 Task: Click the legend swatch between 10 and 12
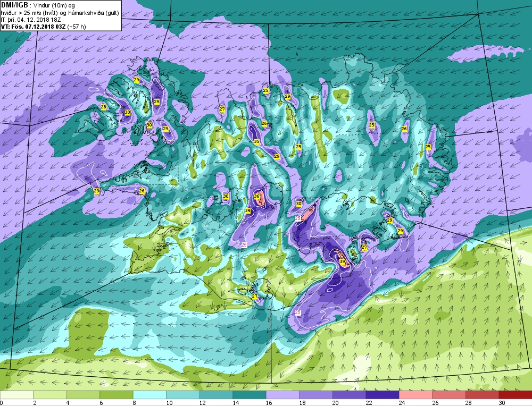(183, 395)
